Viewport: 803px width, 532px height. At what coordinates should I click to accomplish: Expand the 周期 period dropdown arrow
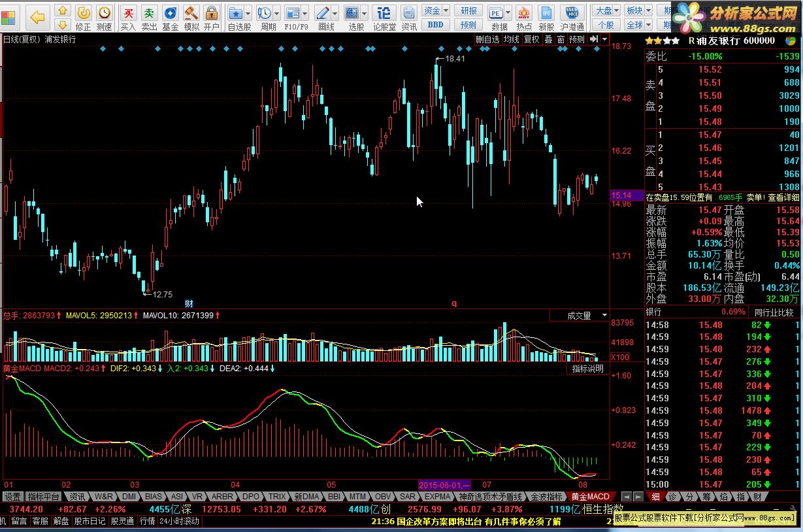pos(278,13)
